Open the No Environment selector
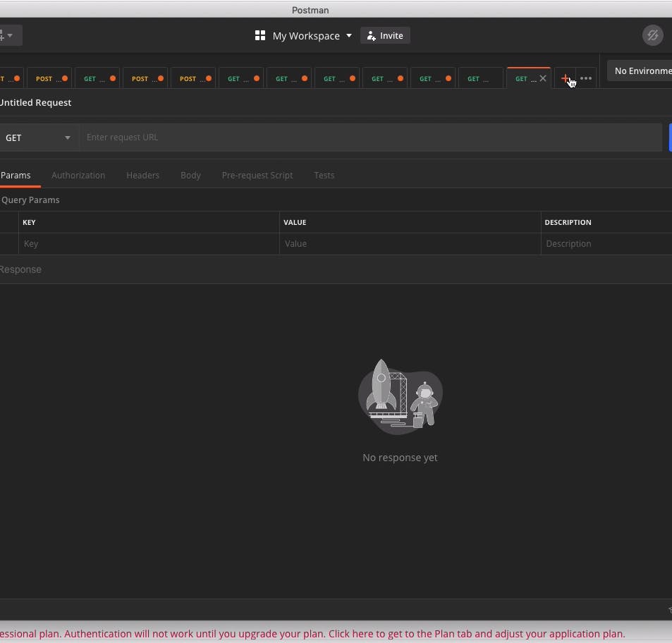The width and height of the screenshot is (672, 643). [x=640, y=71]
